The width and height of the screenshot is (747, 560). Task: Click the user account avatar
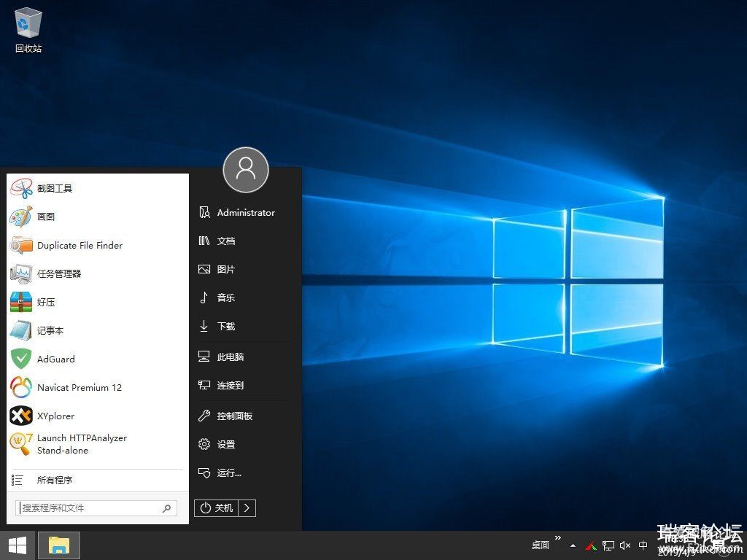(246, 169)
